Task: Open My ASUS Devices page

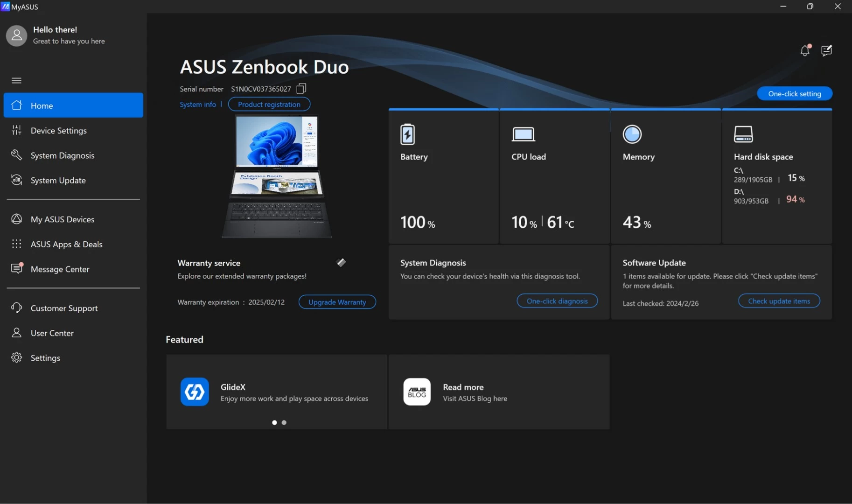Action: tap(73, 219)
